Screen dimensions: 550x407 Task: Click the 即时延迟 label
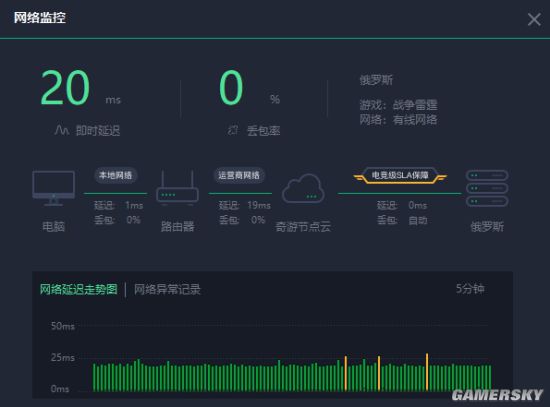point(98,131)
